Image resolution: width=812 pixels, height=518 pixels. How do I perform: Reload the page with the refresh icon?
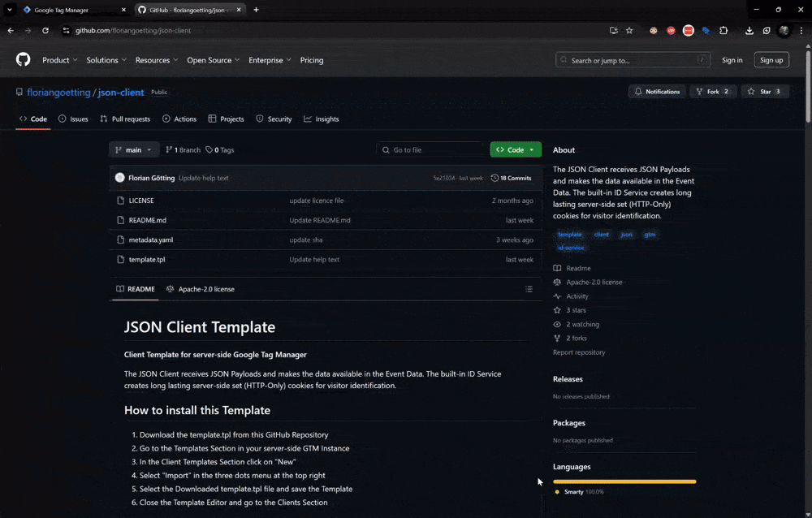tap(45, 31)
